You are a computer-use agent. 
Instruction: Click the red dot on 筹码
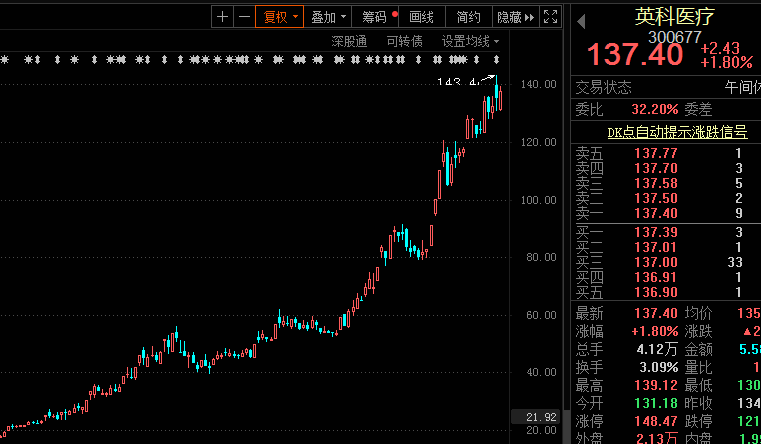pos(395,13)
